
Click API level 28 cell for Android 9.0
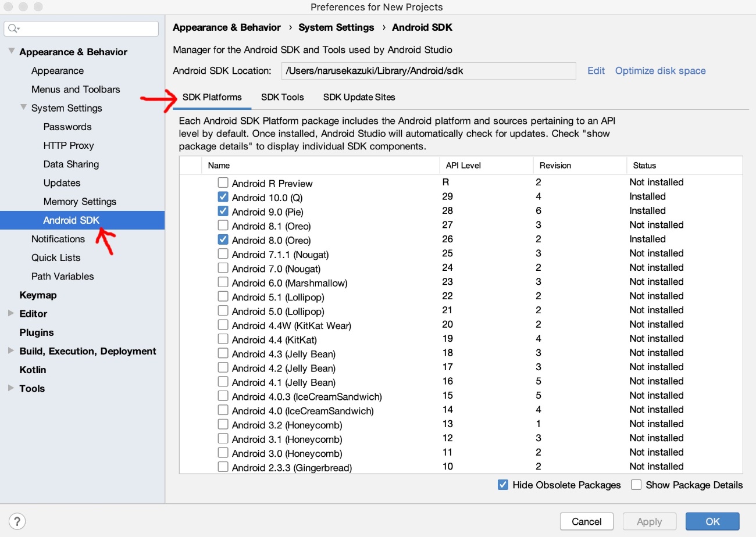pyautogui.click(x=447, y=210)
